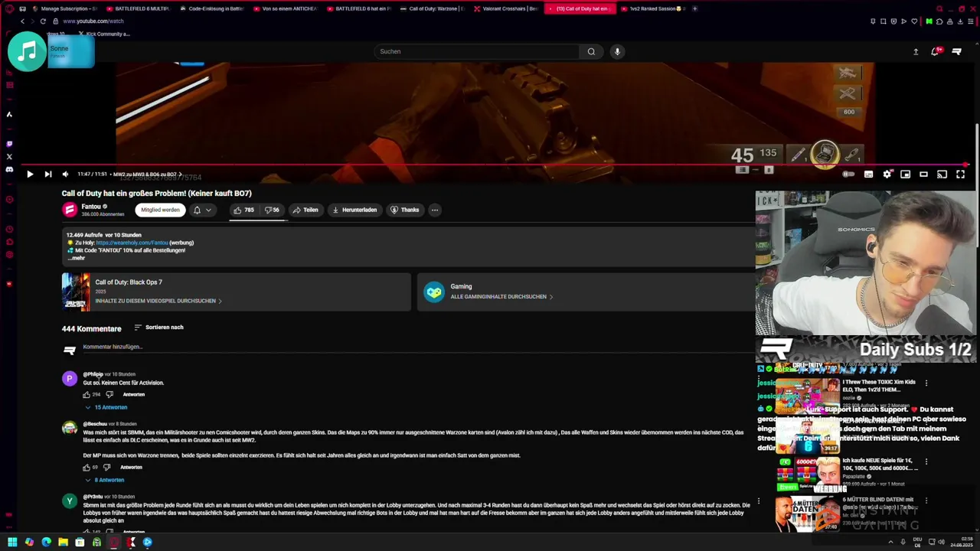The height and width of the screenshot is (551, 980).
Task: Open File Explorer from taskbar
Action: [x=63, y=542]
